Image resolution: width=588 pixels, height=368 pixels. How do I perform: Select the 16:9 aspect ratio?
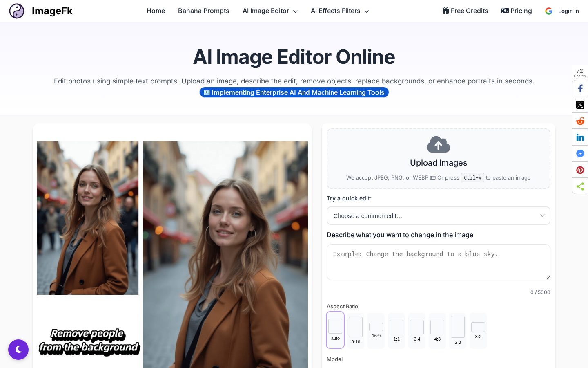coord(376,331)
